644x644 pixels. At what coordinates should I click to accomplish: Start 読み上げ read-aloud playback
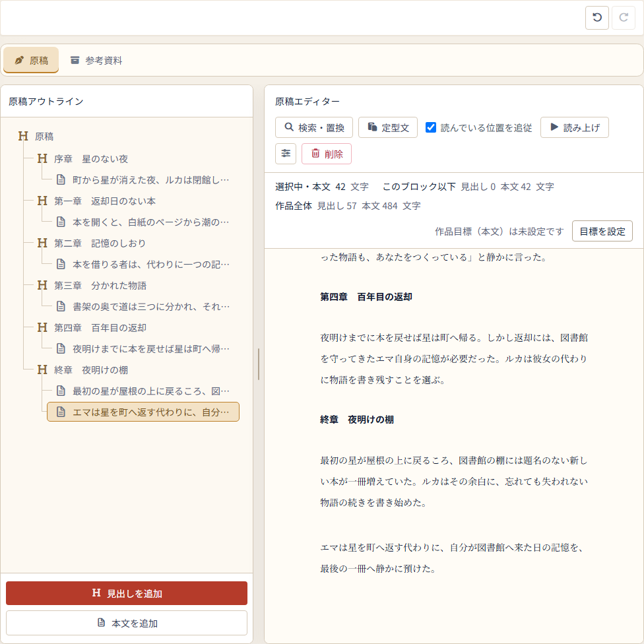[x=574, y=127]
